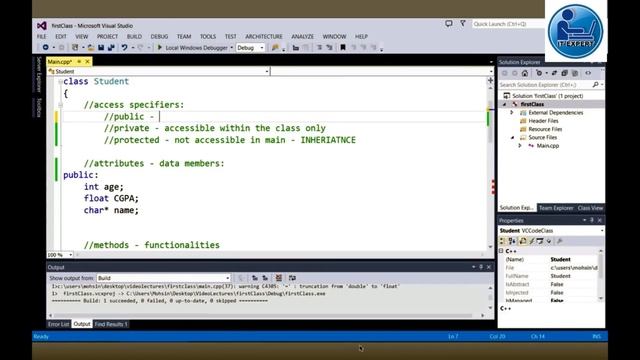
Task: Collapse the class Student code block
Action: 60,82
